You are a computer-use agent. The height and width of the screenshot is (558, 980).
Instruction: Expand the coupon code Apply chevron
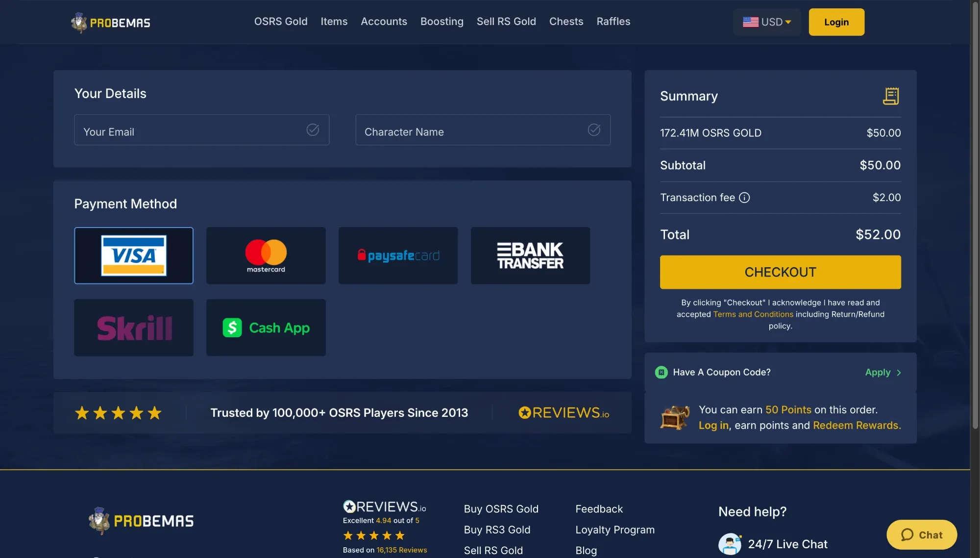tap(899, 373)
